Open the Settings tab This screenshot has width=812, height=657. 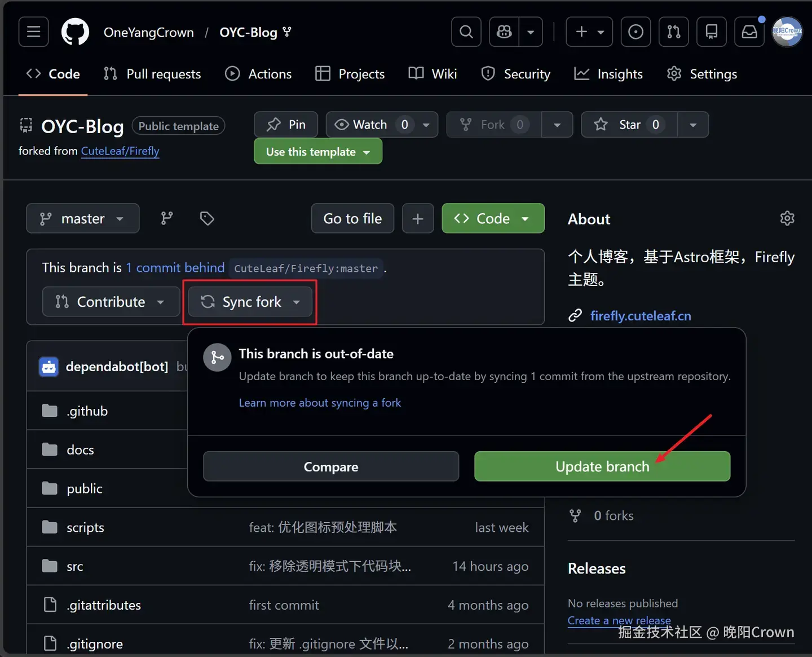[702, 74]
